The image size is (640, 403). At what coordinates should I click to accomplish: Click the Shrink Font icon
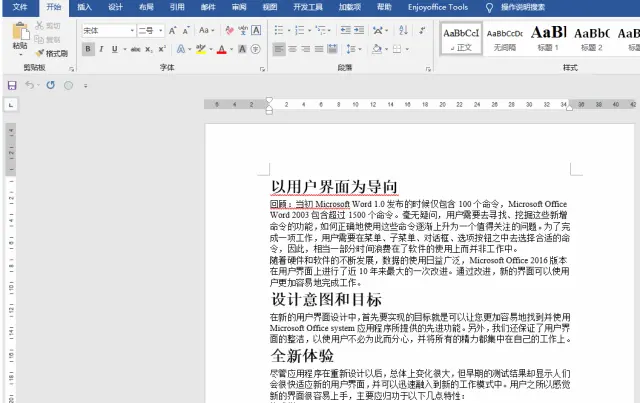pos(186,31)
